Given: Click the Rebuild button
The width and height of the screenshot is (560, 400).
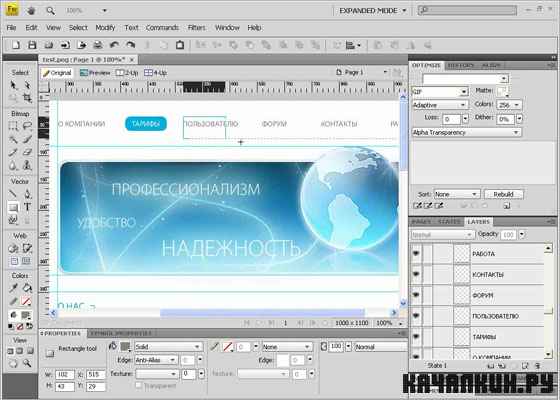Looking at the screenshot, I should (x=504, y=194).
